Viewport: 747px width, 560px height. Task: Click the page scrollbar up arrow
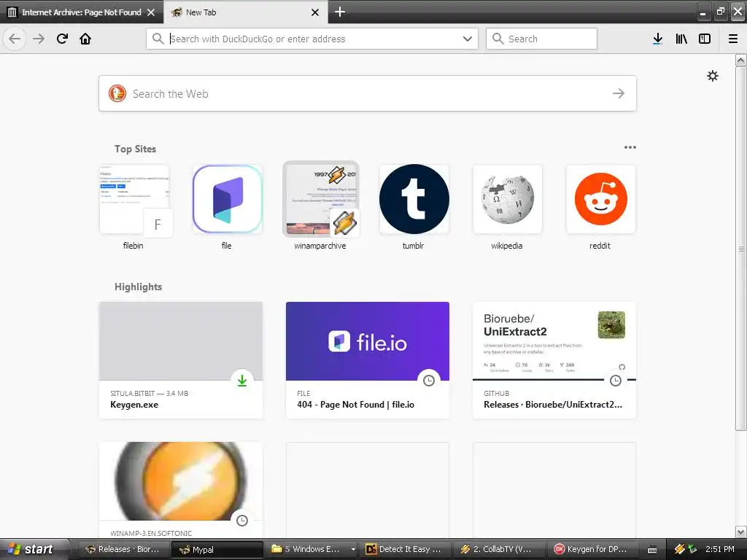click(740, 61)
